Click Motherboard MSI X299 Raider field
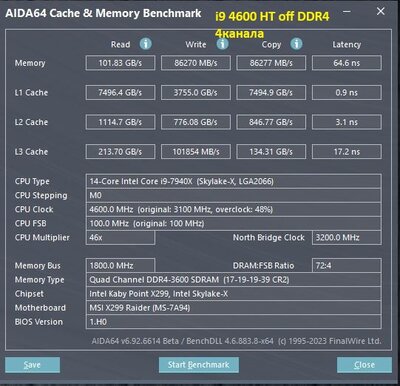Image resolution: width=400 pixels, height=386 pixels. [x=233, y=308]
